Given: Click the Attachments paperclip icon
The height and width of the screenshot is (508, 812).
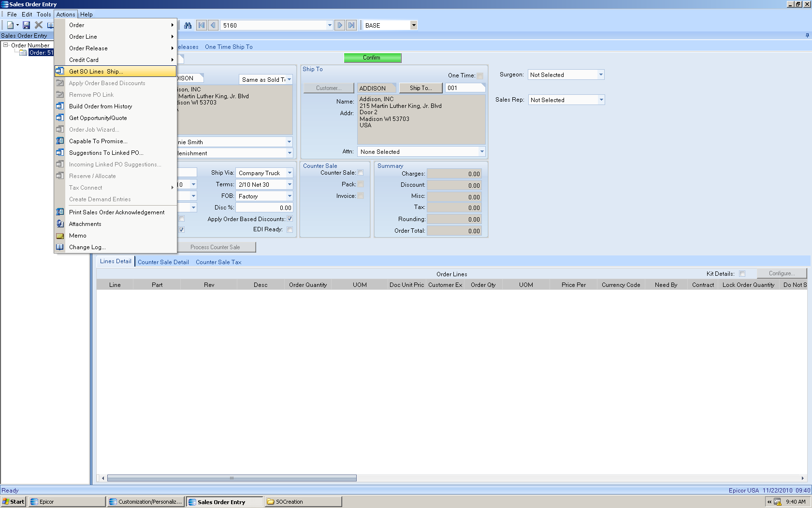Looking at the screenshot, I should [x=60, y=224].
